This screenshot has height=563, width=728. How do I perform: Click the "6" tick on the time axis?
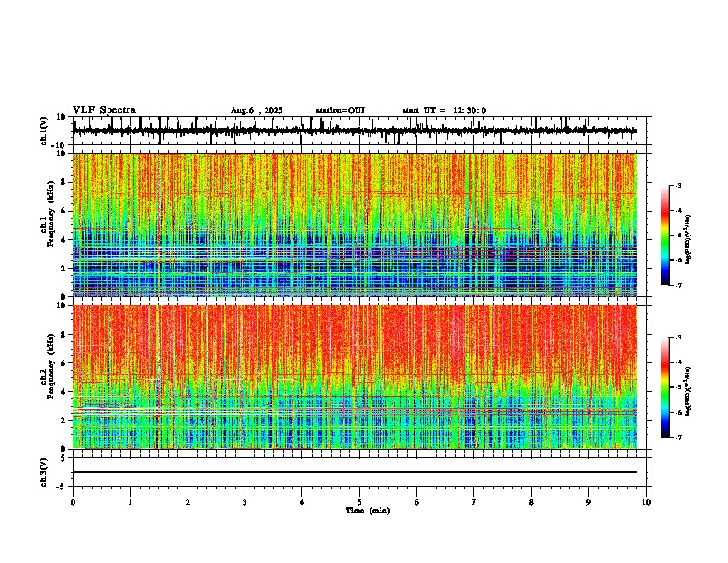coord(417,502)
